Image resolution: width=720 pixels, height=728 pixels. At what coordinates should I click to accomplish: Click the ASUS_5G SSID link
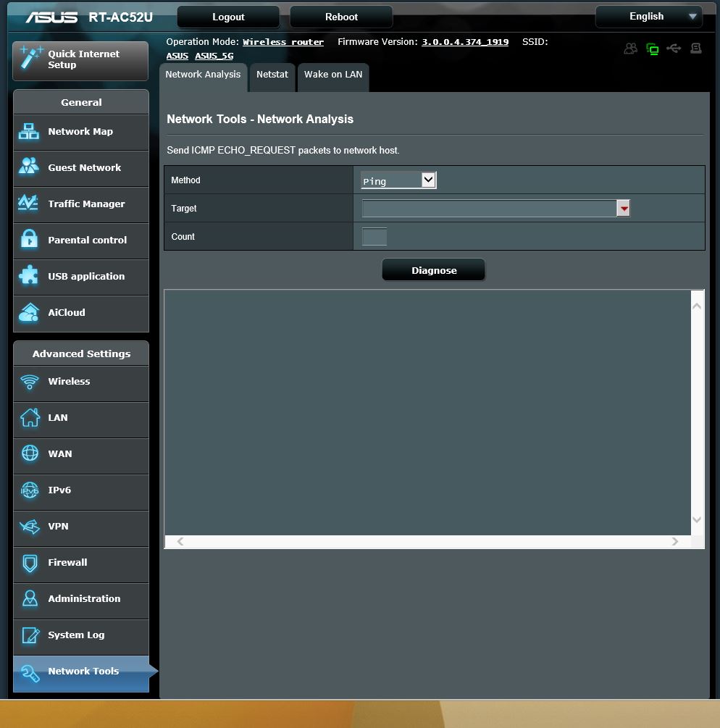[x=214, y=56]
